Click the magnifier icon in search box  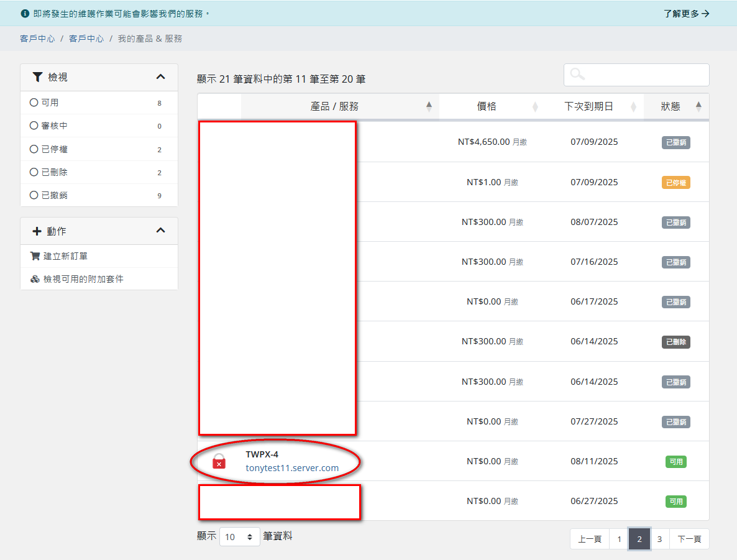point(577,75)
